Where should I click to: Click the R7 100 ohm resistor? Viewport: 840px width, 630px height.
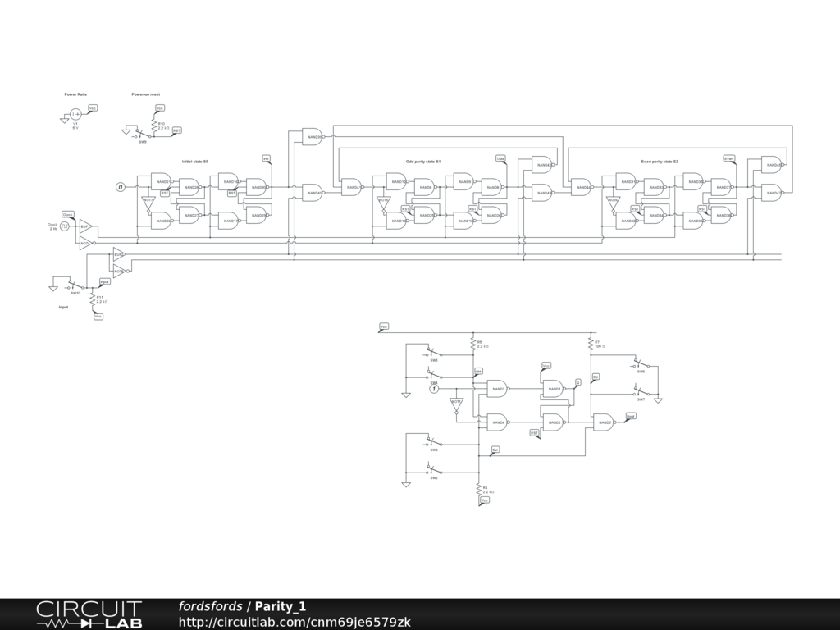tap(591, 344)
